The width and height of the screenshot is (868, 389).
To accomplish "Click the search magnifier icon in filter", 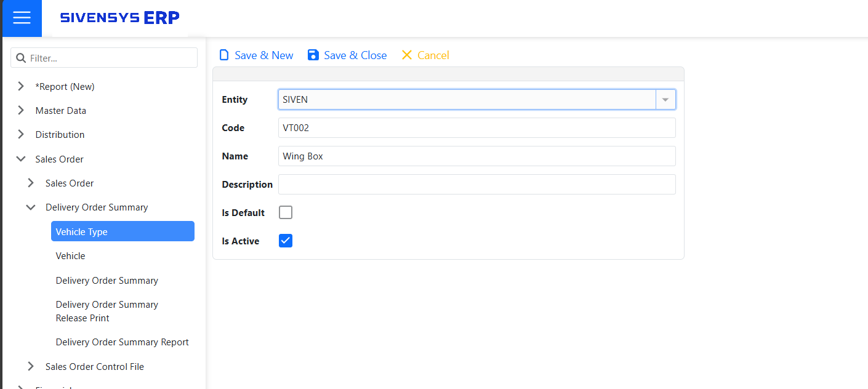I will pyautogui.click(x=21, y=58).
